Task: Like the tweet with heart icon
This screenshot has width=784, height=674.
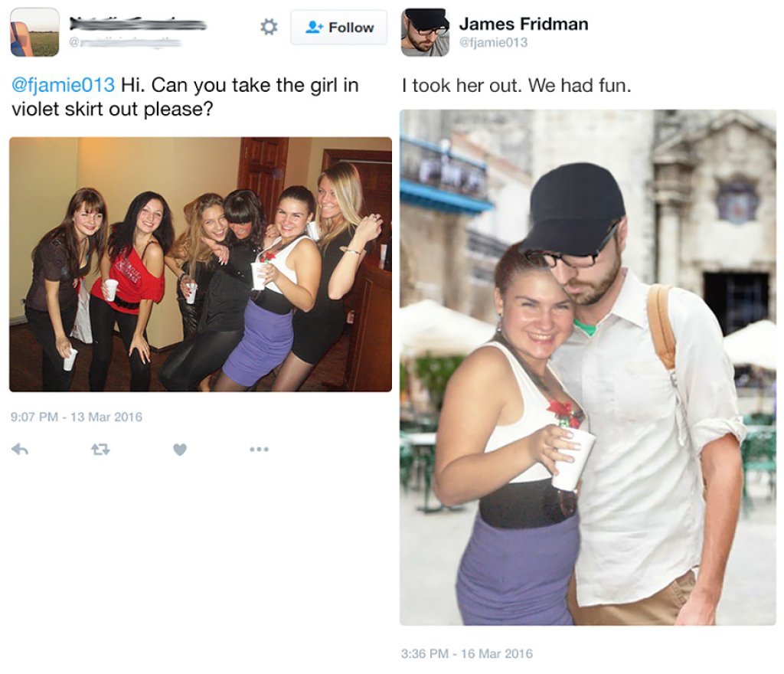Action: click(180, 450)
